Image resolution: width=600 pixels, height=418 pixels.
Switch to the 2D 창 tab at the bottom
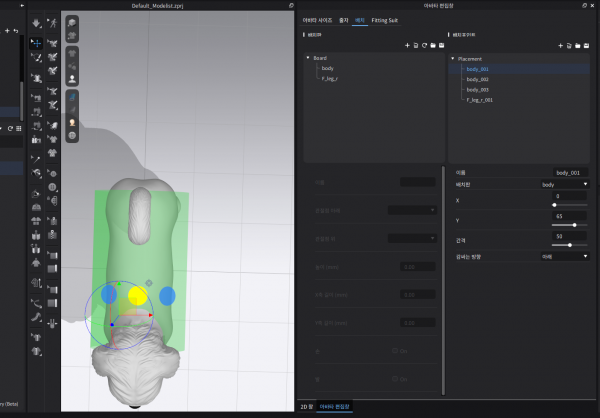[x=306, y=408]
